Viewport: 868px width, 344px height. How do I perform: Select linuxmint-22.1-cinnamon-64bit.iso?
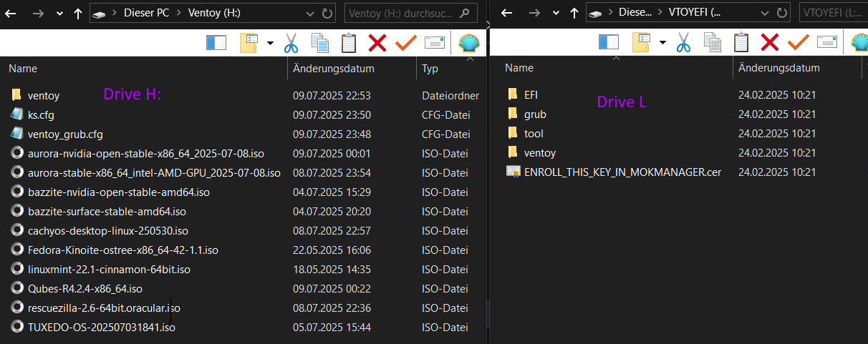(109, 269)
